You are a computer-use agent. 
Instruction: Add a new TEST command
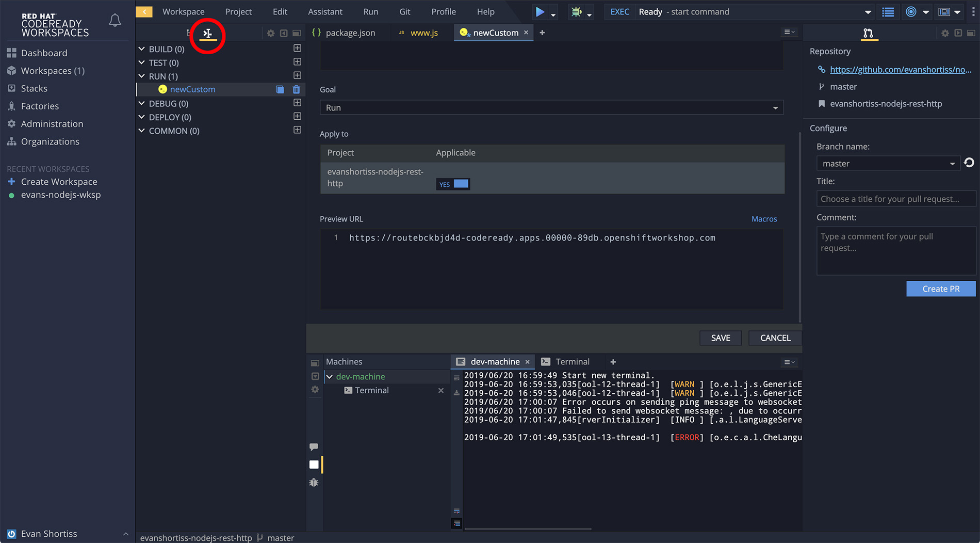[x=297, y=62]
